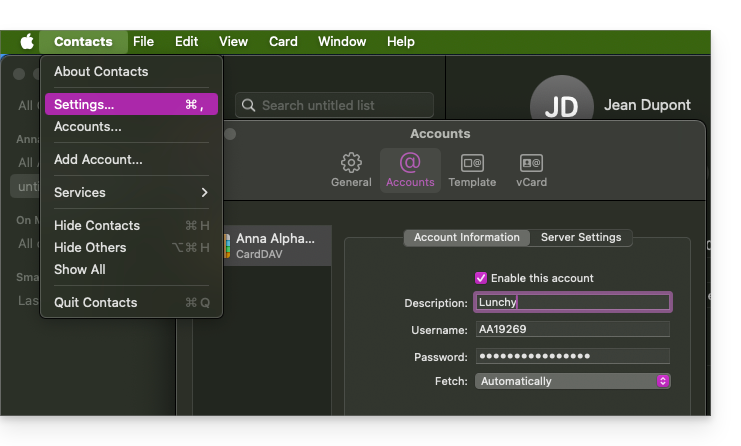
Task: Select Add Account… menu entry
Action: click(x=98, y=159)
